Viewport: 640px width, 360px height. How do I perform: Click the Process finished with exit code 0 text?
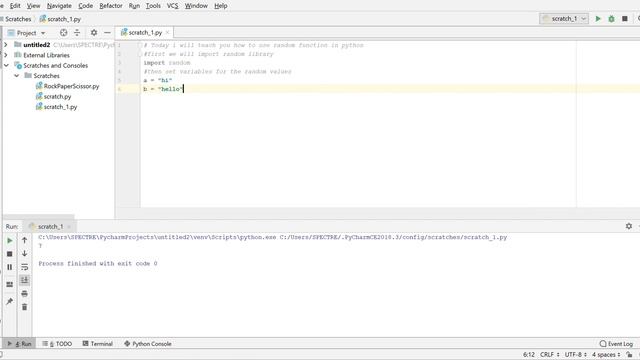98,264
